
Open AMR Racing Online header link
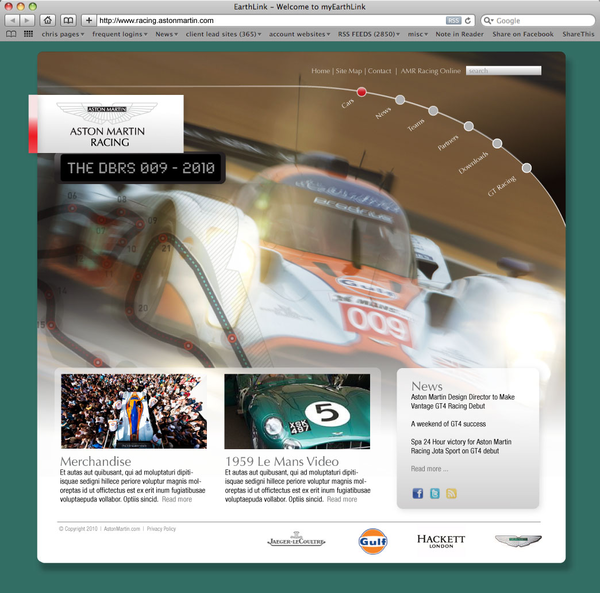pyautogui.click(x=430, y=71)
